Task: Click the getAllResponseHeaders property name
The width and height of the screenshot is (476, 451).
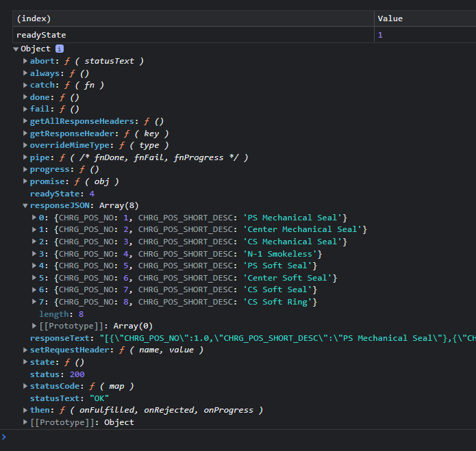Action: point(82,121)
